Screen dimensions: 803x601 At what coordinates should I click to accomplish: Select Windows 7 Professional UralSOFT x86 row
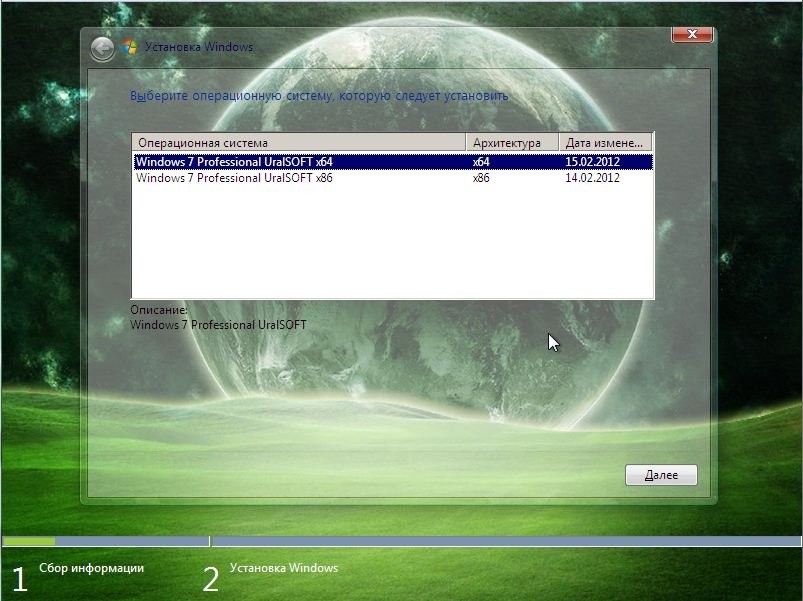393,178
